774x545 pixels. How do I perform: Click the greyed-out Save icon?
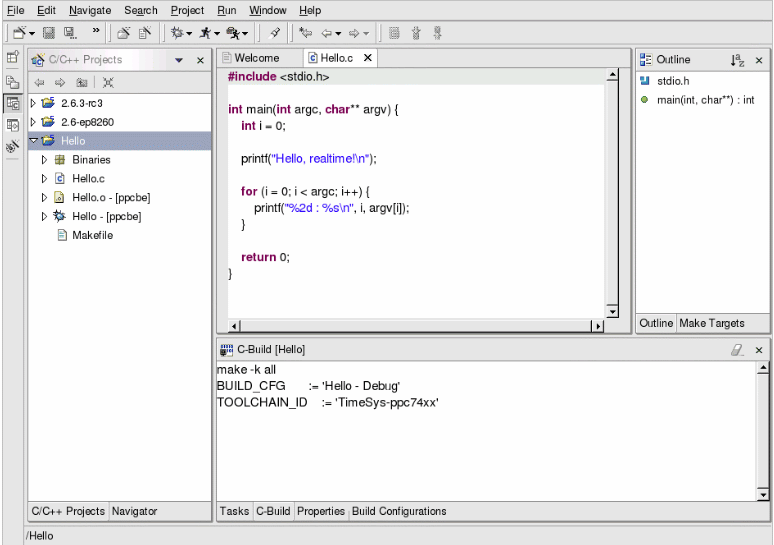point(48,33)
